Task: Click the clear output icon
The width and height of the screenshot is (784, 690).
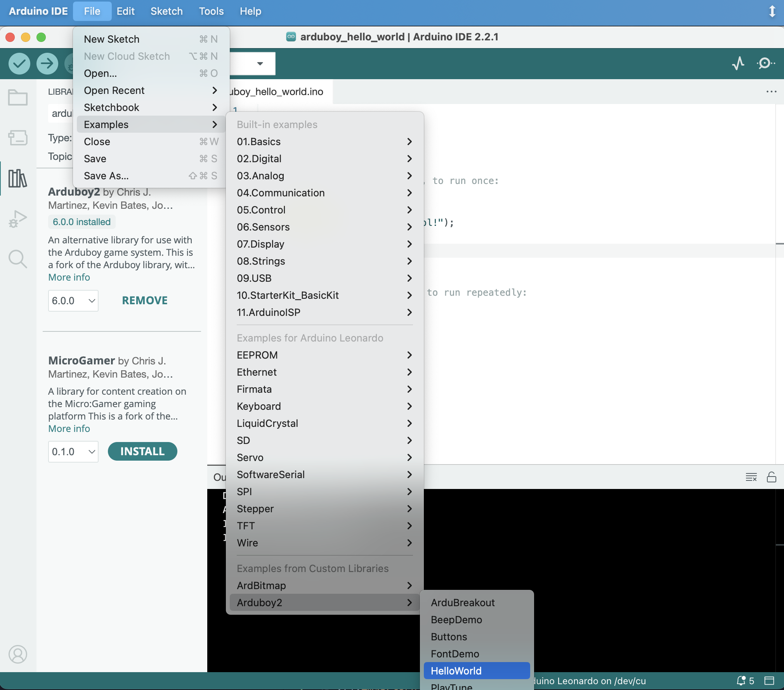Action: (x=751, y=477)
